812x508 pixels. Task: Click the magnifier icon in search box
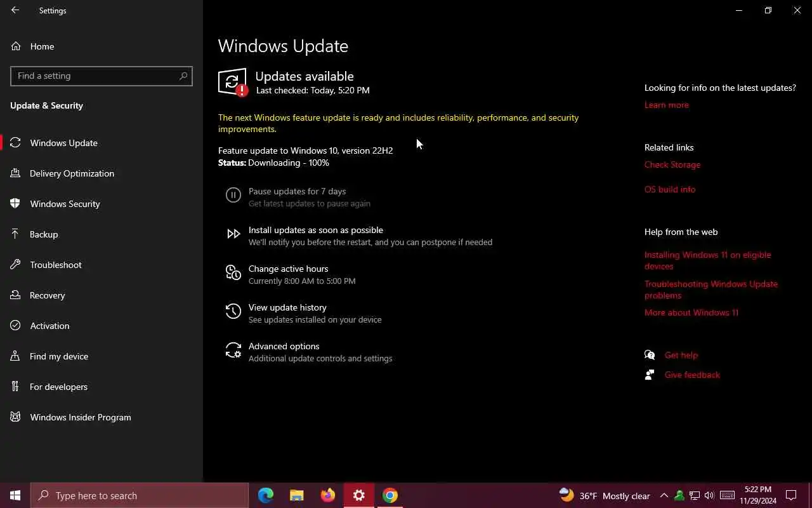(x=183, y=76)
